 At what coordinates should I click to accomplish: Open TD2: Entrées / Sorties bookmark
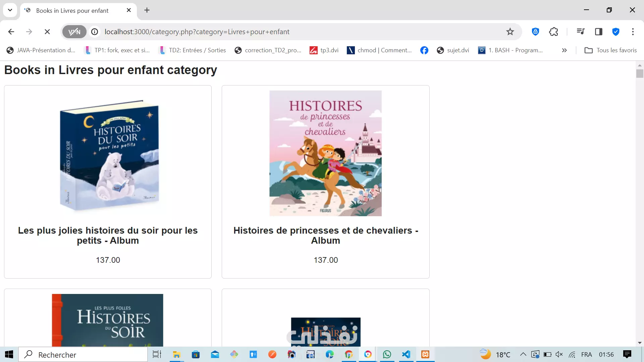tap(193, 50)
